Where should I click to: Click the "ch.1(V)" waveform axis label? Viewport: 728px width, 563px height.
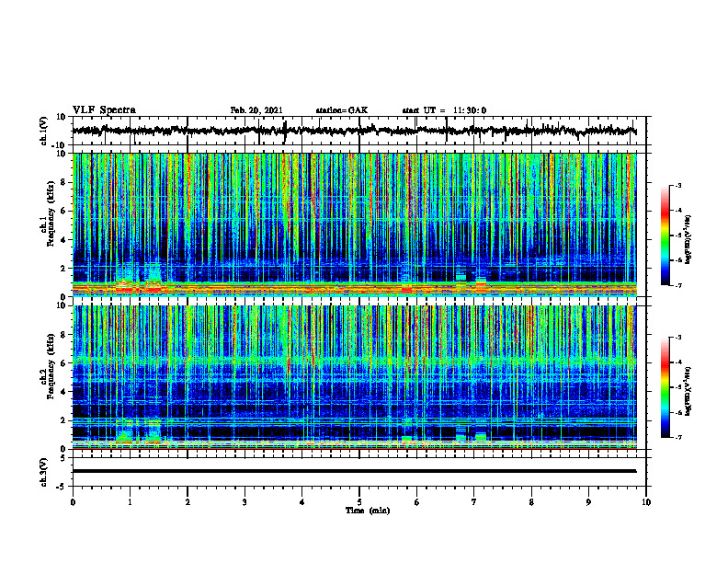(x=43, y=131)
